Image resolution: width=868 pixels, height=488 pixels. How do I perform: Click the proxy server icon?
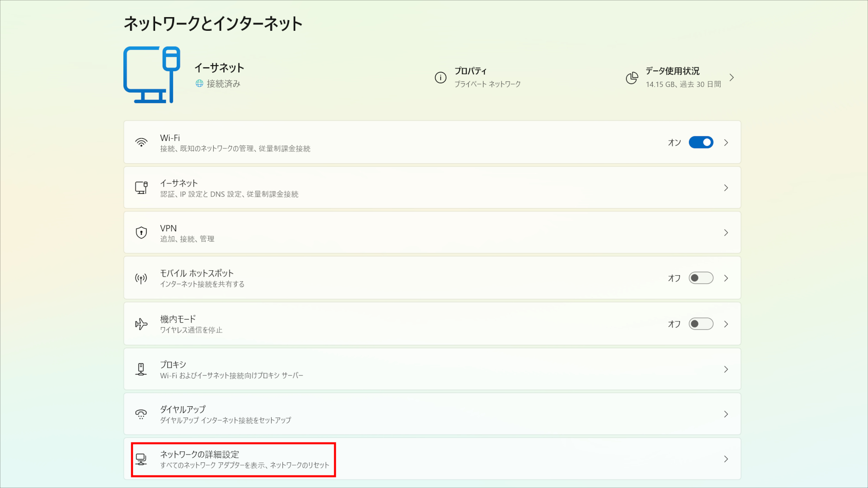pos(141,369)
